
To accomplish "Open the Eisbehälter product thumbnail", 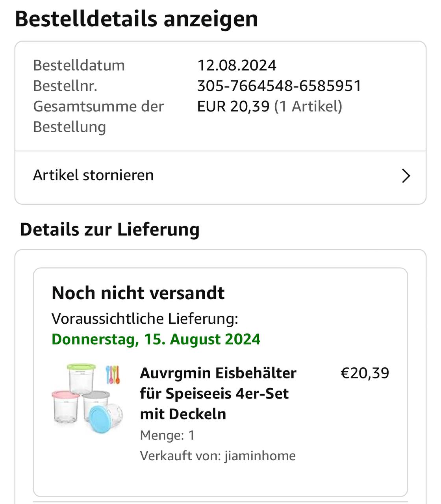I will 87,398.
